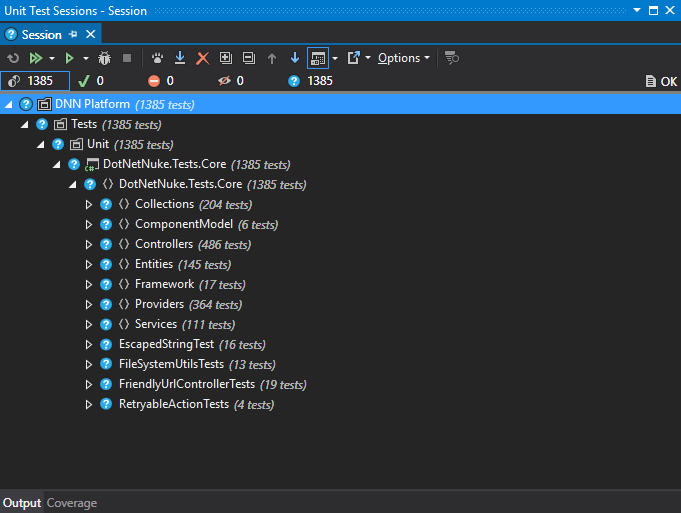Filter by passed tests green checkmark
The height and width of the screenshot is (513, 681).
[91, 81]
